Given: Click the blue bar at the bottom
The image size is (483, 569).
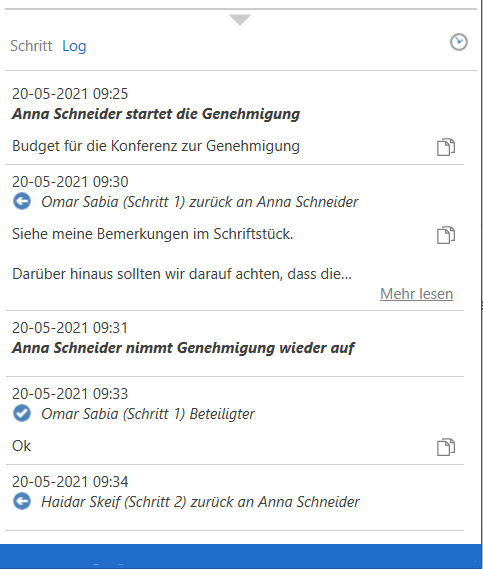Looking at the screenshot, I should 240,556.
